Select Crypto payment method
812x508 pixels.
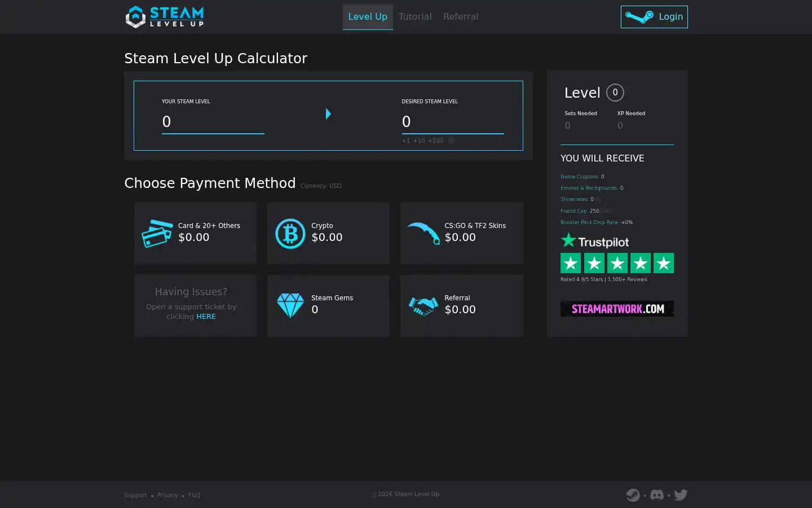[328, 233]
